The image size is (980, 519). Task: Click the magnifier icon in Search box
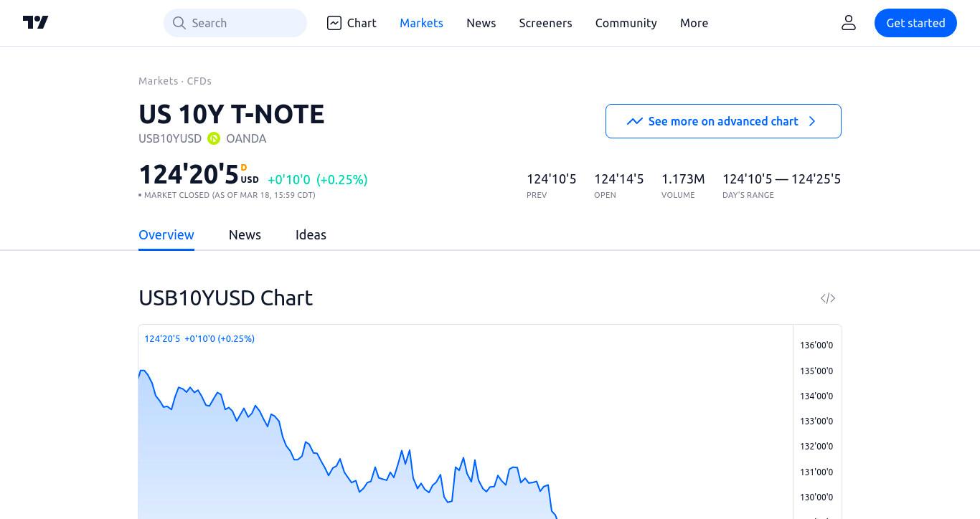click(x=179, y=23)
